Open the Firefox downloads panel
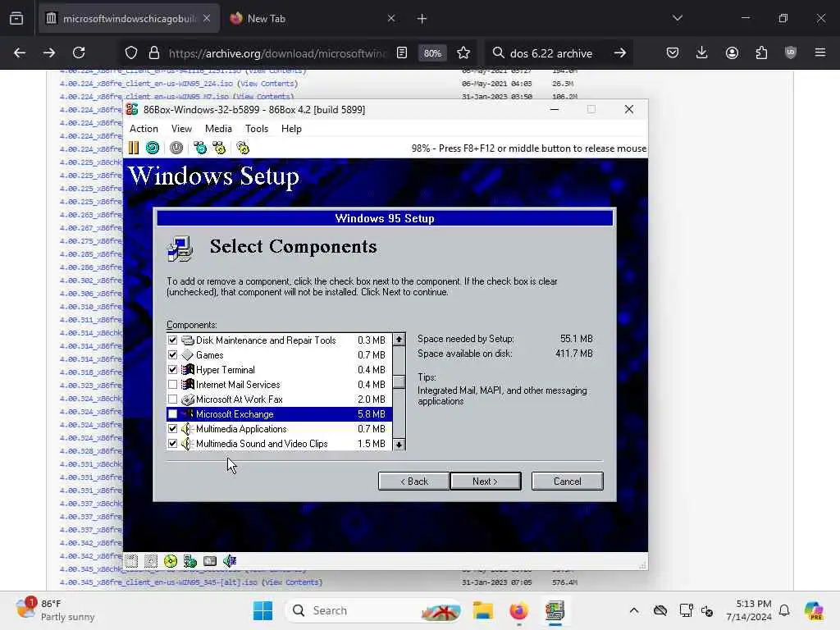Image resolution: width=840 pixels, height=630 pixels. [x=702, y=52]
